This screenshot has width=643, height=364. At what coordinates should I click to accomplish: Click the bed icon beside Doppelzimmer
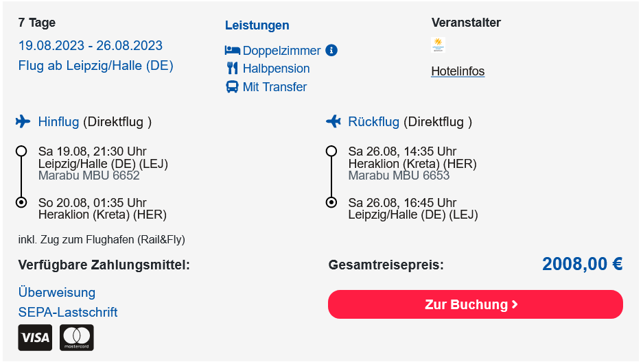click(x=232, y=50)
